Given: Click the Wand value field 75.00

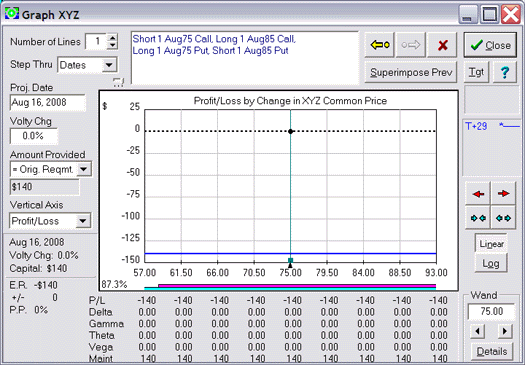Looking at the screenshot, I should click(491, 311).
